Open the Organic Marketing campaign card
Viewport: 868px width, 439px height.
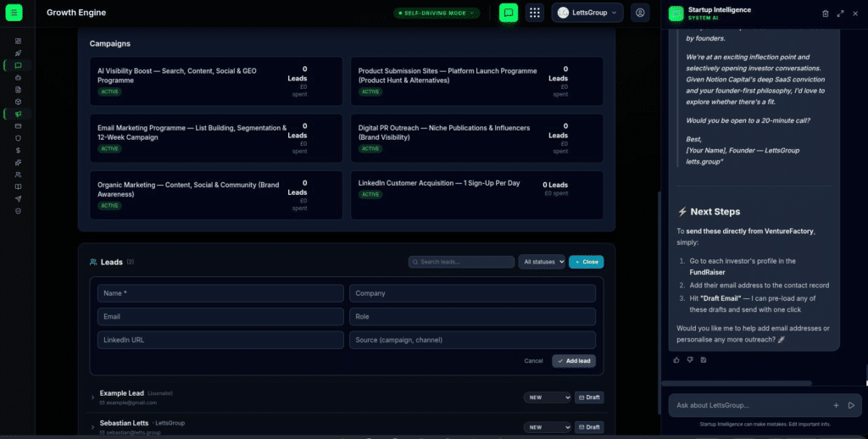[x=216, y=195]
